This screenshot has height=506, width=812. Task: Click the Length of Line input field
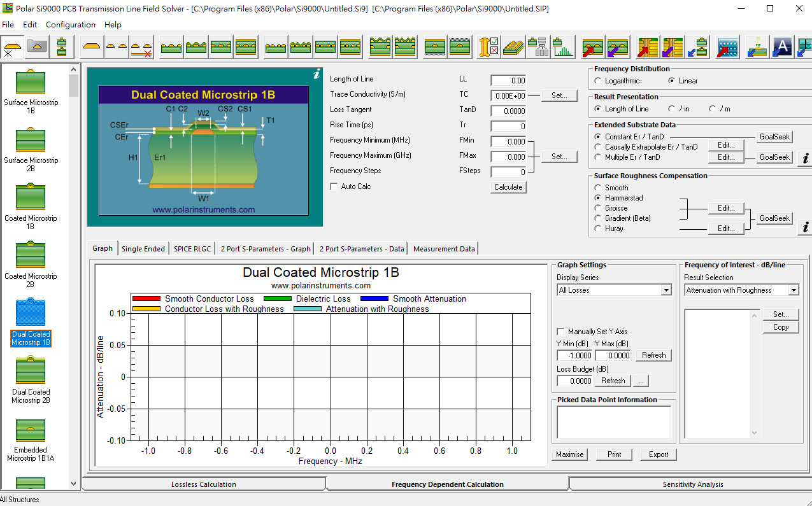(x=508, y=81)
